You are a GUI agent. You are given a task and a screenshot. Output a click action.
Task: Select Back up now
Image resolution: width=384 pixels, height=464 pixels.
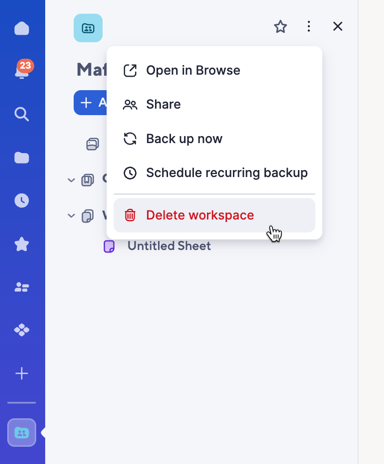(214, 139)
